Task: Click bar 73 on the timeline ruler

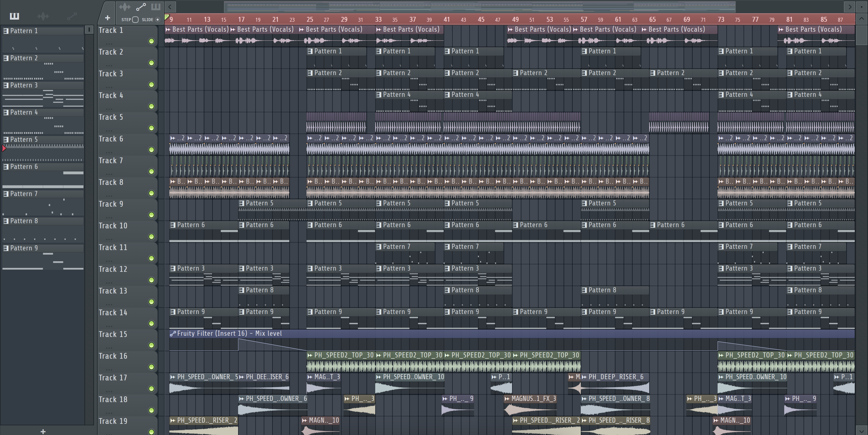Action: 721,20
